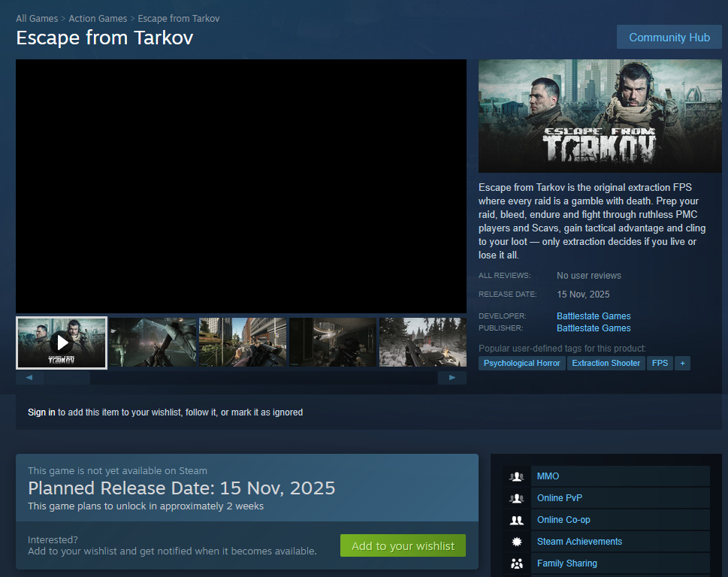
Task: Click the media strip scrollbar handle
Action: (x=68, y=378)
